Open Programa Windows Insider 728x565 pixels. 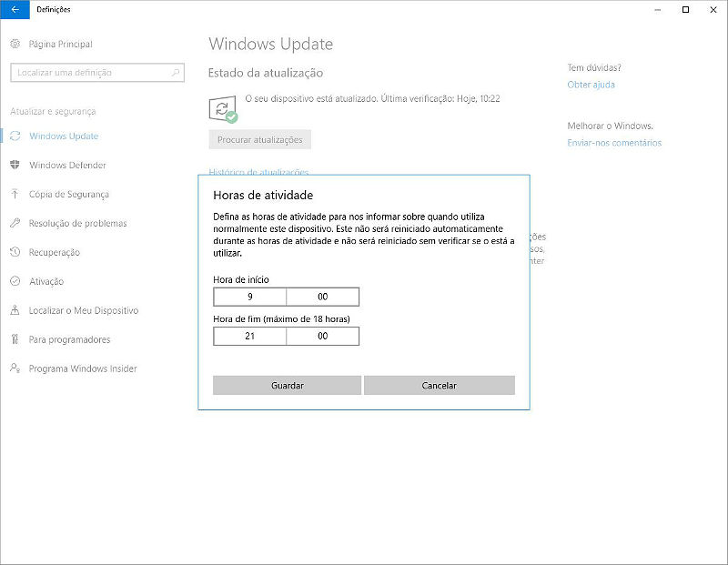pos(83,368)
